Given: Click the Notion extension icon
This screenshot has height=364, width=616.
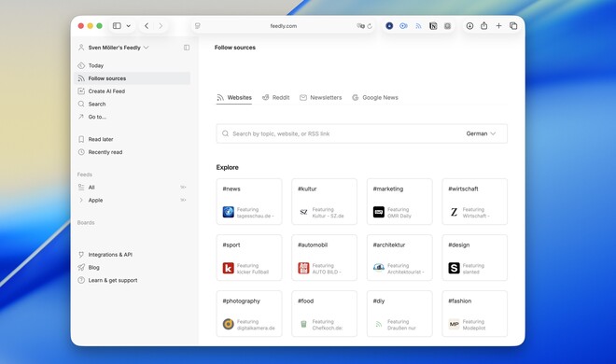Looking at the screenshot, I should 433,26.
